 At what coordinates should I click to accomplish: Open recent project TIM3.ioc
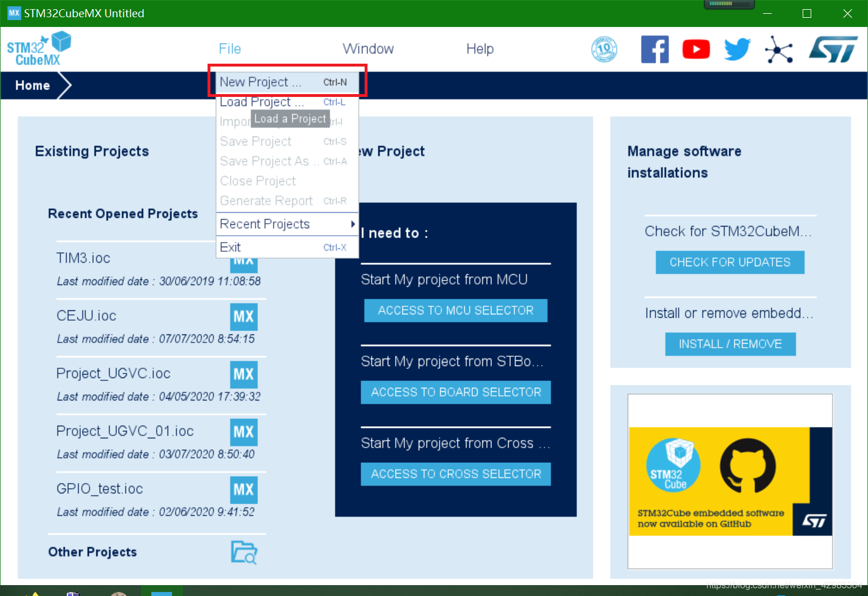coord(83,258)
